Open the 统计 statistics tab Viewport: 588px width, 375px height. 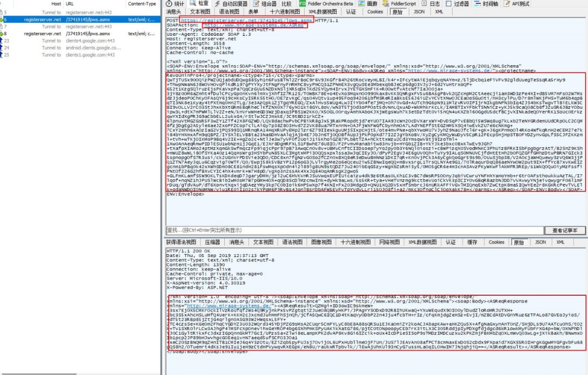[175, 3]
